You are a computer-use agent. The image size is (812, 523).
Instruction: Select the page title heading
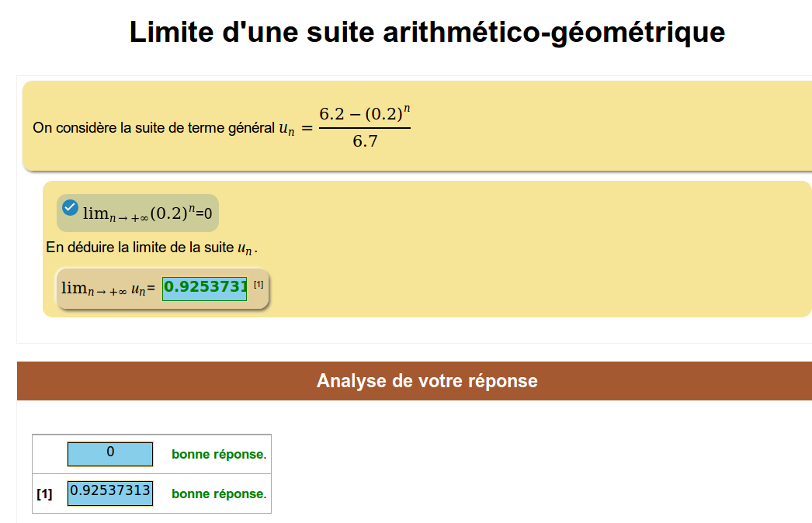(x=427, y=33)
